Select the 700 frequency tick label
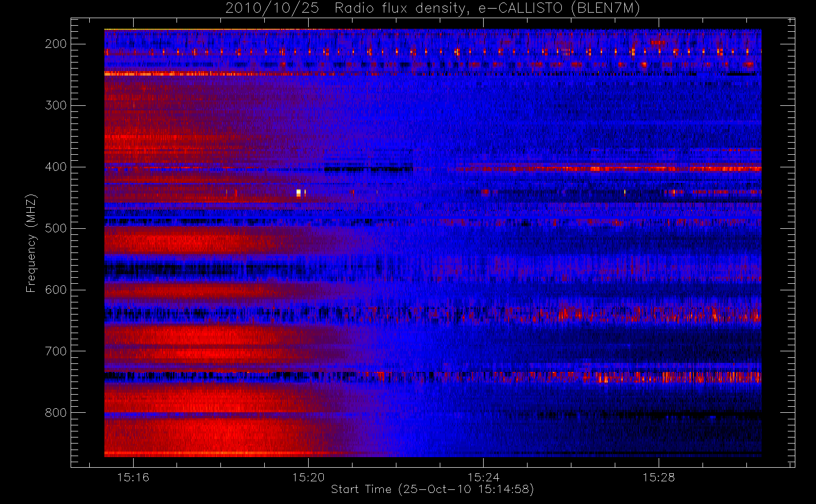This screenshot has width=816, height=504. pos(55,351)
